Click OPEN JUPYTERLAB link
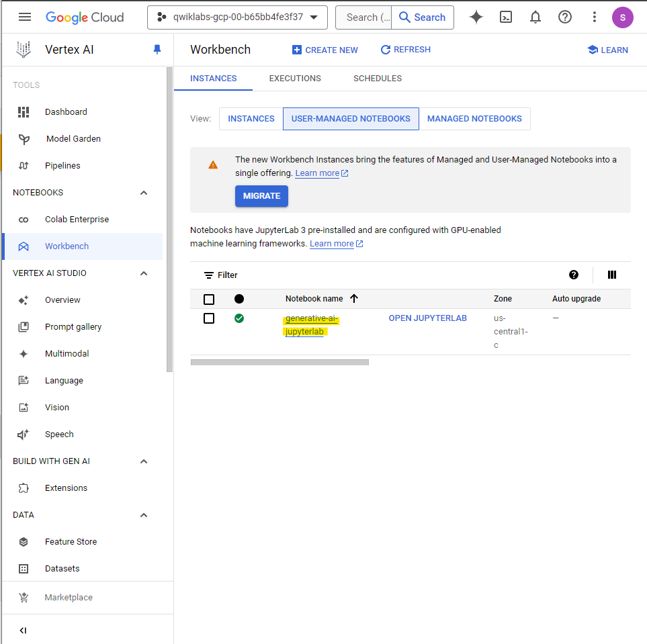Image resolution: width=647 pixels, height=644 pixels. click(427, 318)
